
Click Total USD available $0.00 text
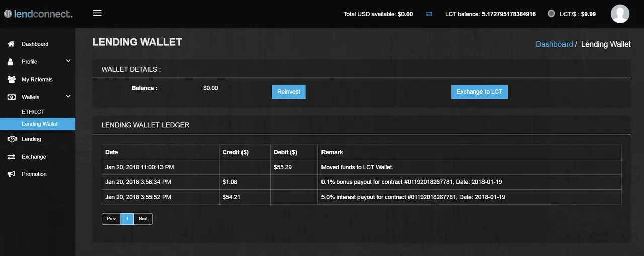click(x=378, y=14)
